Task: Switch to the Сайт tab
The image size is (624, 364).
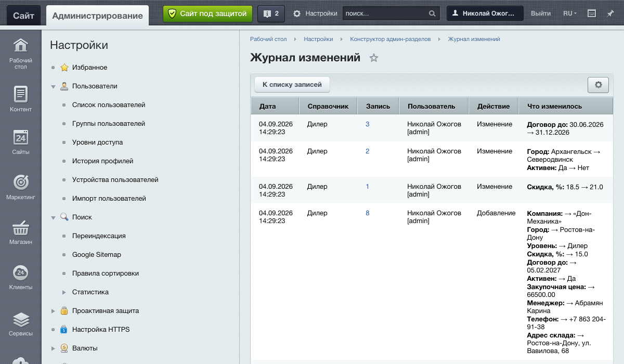Action: tap(23, 16)
